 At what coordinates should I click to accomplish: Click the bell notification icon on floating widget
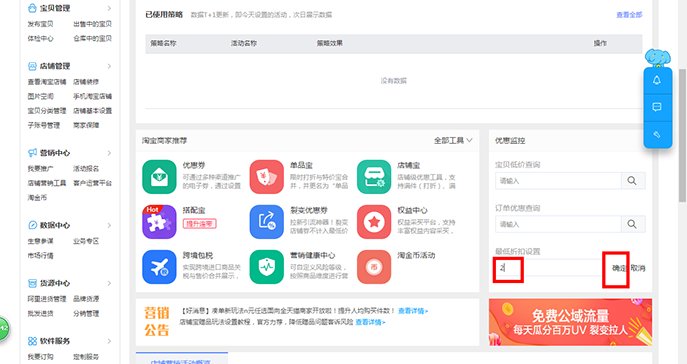tap(657, 81)
